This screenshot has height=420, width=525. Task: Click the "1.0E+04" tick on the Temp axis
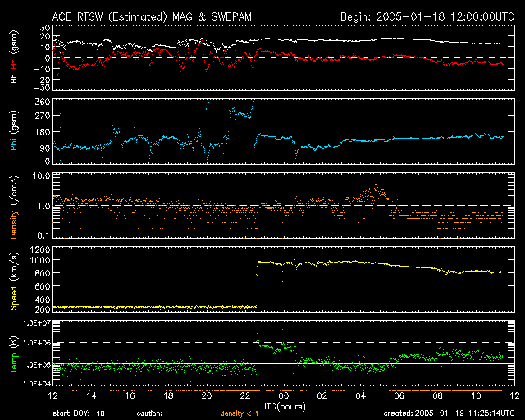pyautogui.click(x=36, y=384)
